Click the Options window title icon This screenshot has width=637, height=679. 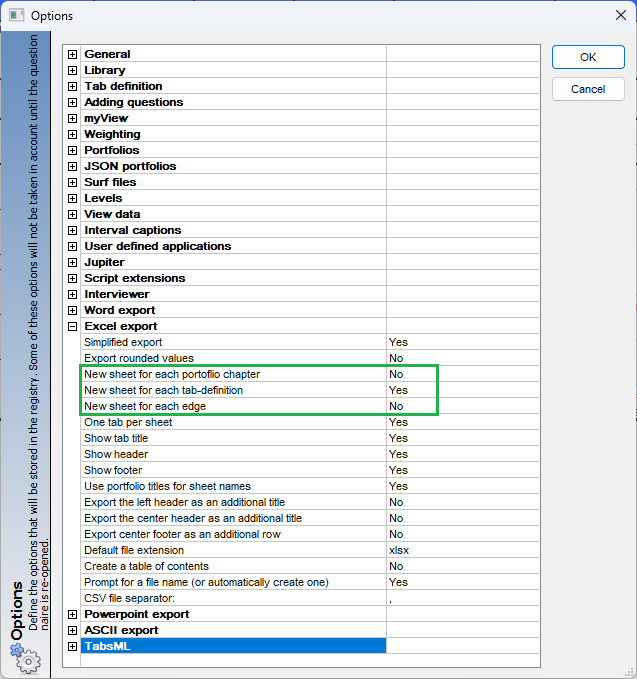[x=16, y=15]
